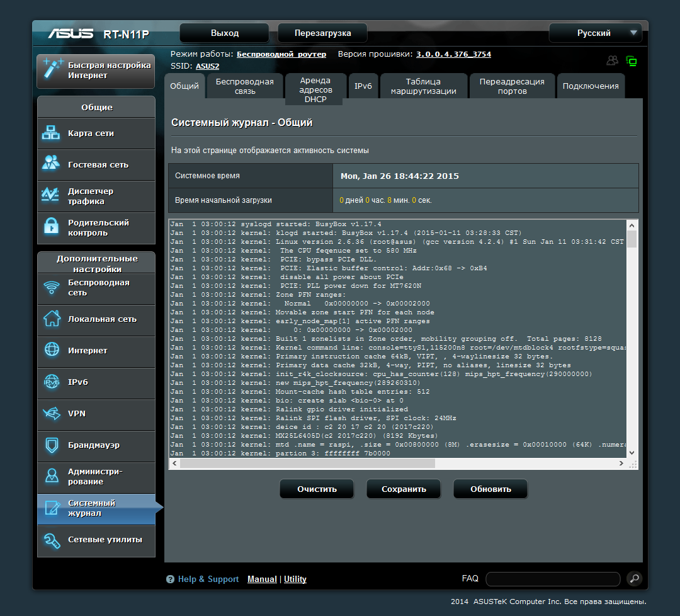Click the ASUS2 SSID link

point(207,66)
